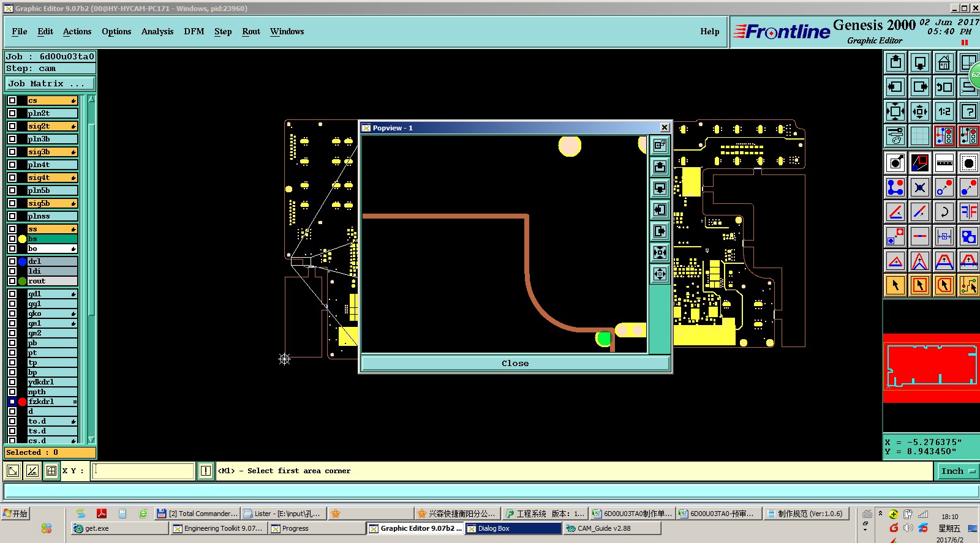Click the add feature black circle arrow icon
Viewport: 980px width, 543px height.
(x=895, y=163)
